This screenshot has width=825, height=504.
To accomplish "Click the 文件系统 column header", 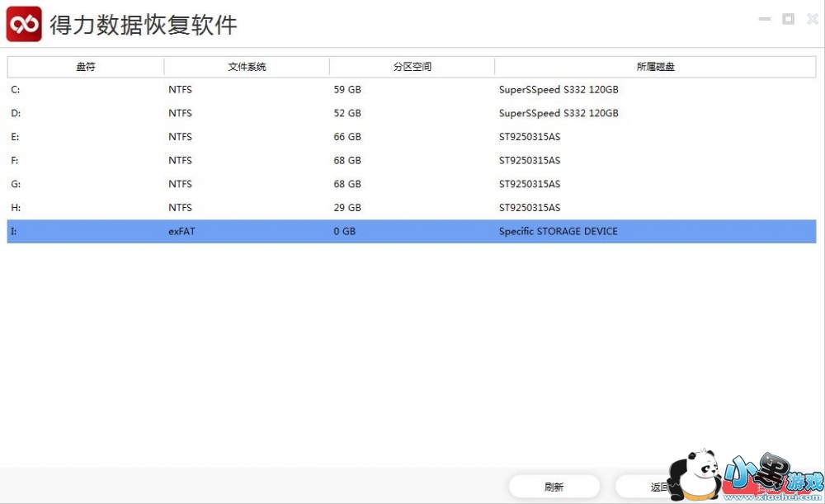I will [247, 67].
